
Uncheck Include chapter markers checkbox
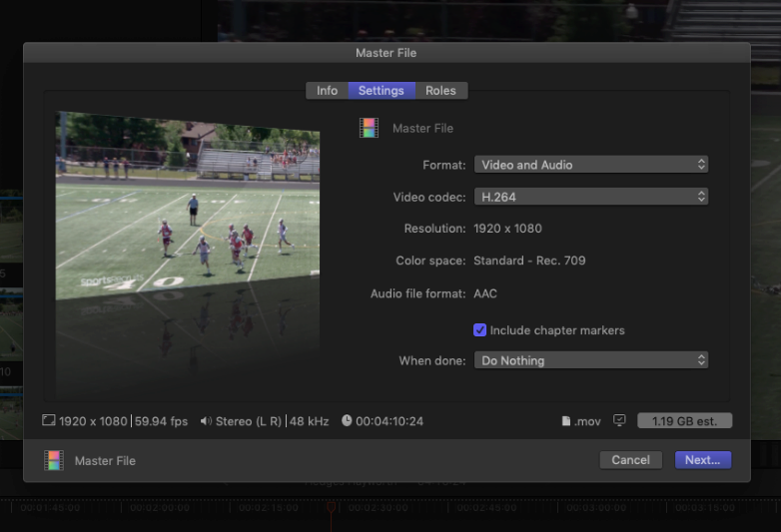click(x=479, y=330)
